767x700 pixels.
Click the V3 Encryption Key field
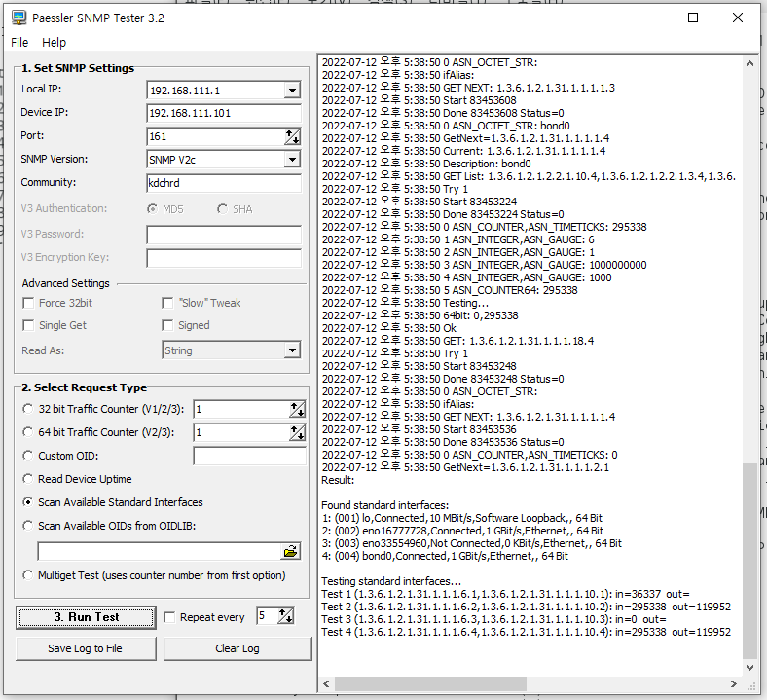[224, 258]
